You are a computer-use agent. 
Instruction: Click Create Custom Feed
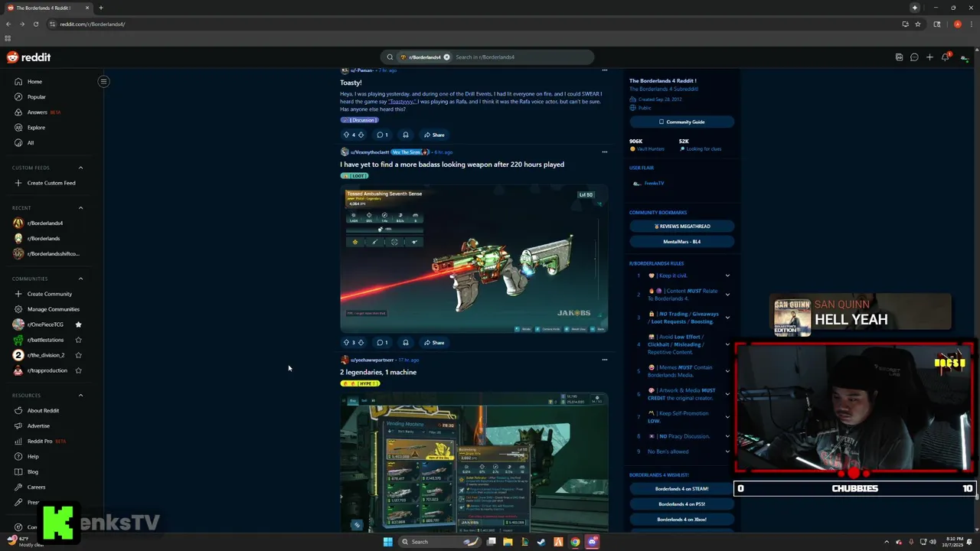click(52, 183)
